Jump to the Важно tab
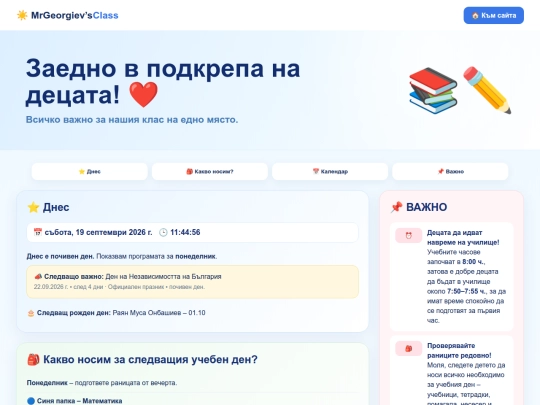The height and width of the screenshot is (405, 540). pyautogui.click(x=450, y=172)
